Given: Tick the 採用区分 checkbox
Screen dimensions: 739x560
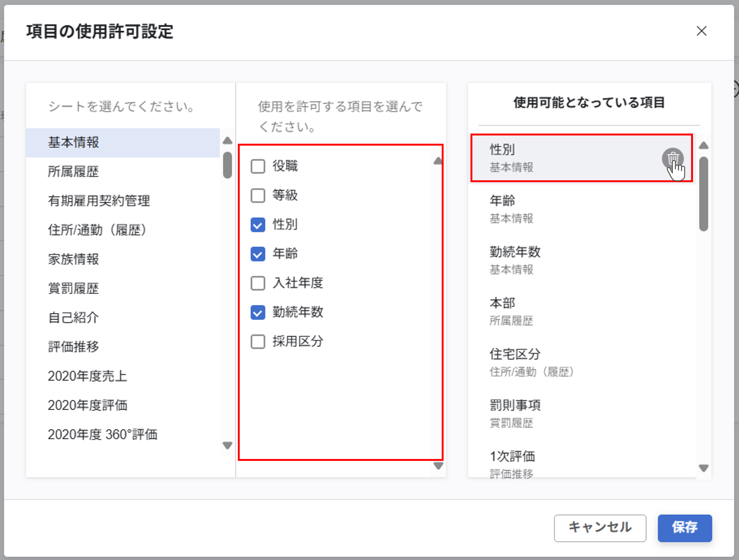Looking at the screenshot, I should [x=258, y=341].
